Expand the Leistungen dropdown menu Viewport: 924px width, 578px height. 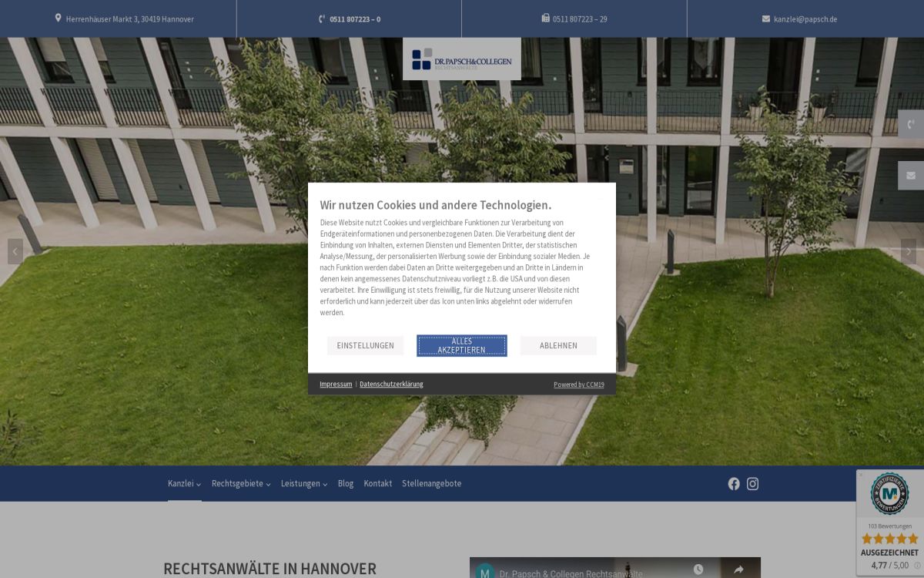(x=303, y=484)
